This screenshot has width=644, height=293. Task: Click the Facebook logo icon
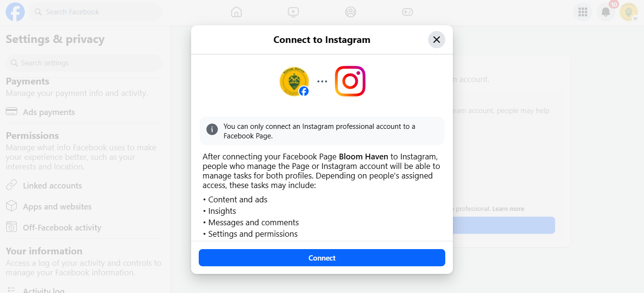tap(15, 12)
